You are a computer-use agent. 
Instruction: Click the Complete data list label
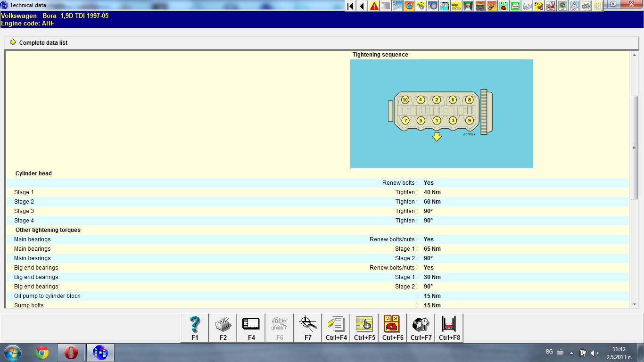43,43
